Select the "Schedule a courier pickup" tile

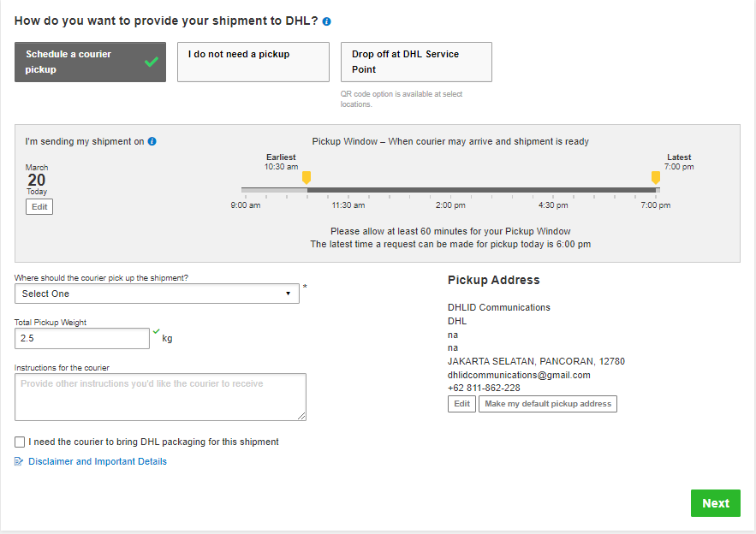tap(77, 62)
